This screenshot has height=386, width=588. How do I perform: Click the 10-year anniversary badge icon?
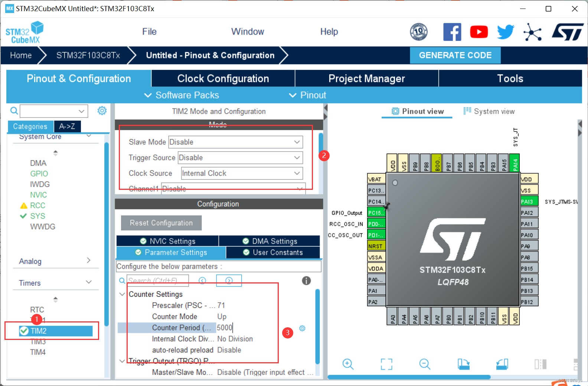[x=419, y=32]
